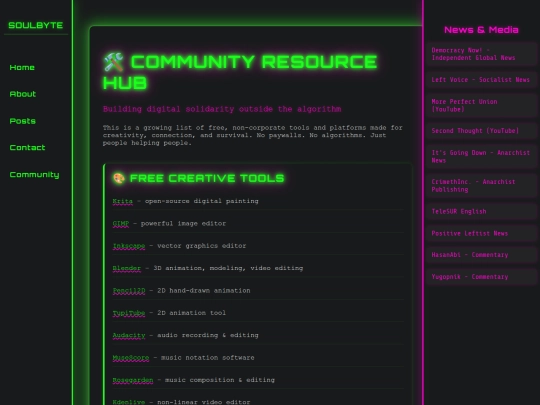Open Second Thought (YouTube)

tap(481, 131)
